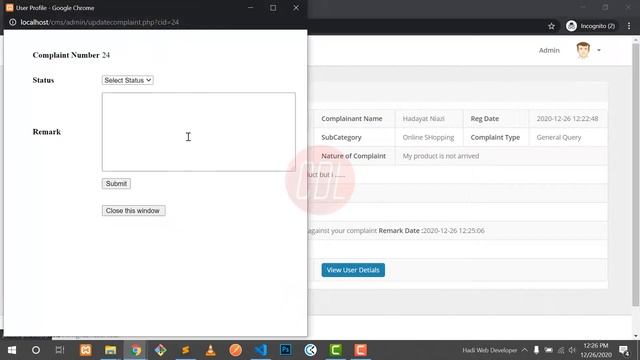Click the Complaint Number 24 heading
640x360 pixels.
[x=71, y=55]
